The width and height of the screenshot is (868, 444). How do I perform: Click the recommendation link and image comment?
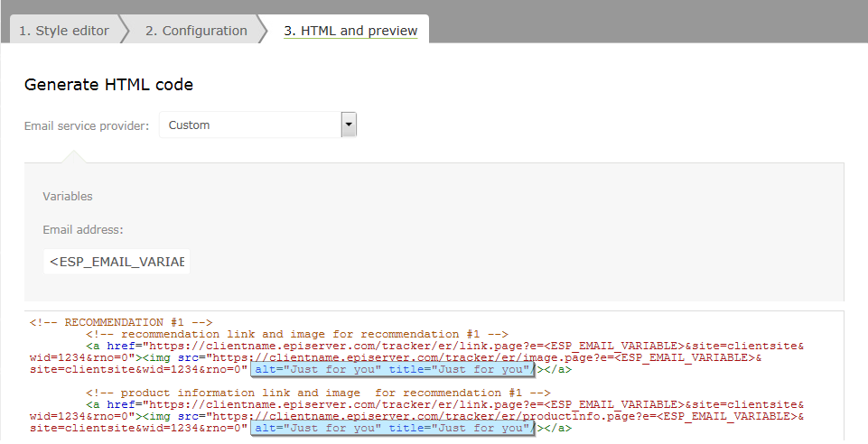pyautogui.click(x=297, y=334)
